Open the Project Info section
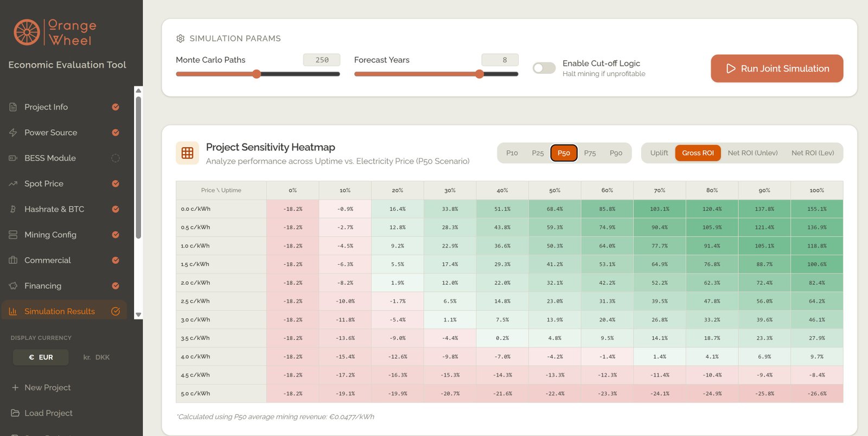868x436 pixels. coord(64,107)
